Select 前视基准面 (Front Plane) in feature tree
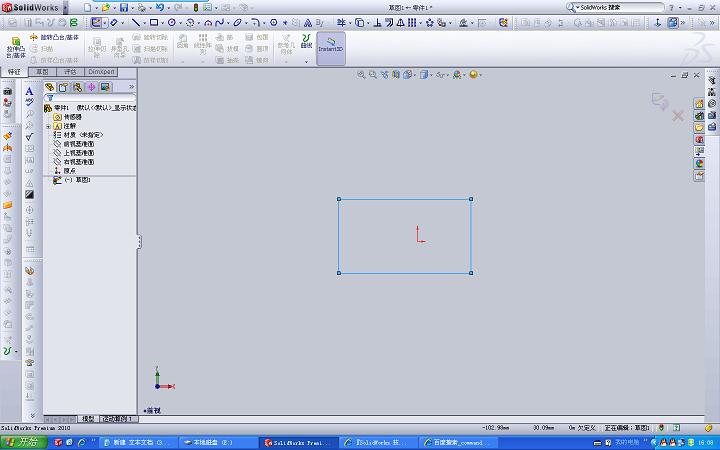This screenshot has height=450, width=720. (74, 144)
